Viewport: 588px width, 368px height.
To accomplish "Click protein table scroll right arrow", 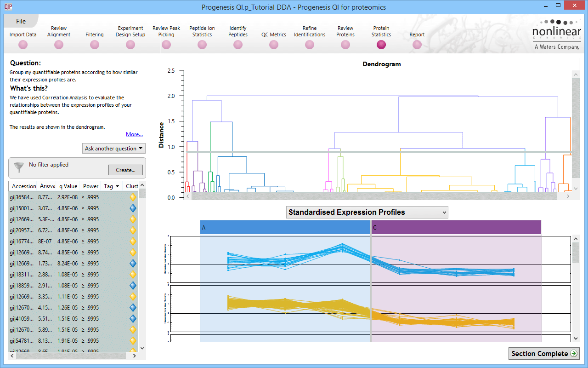I will pos(134,356).
